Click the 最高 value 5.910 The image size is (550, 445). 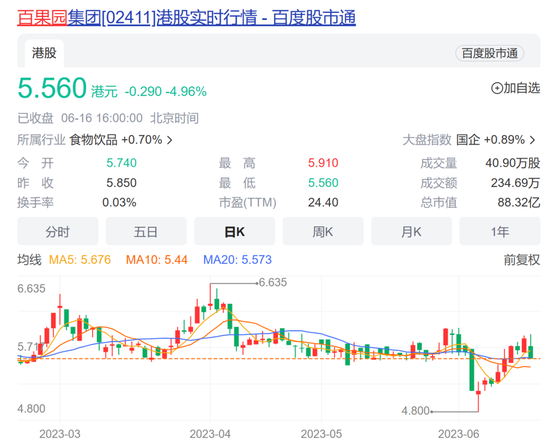[323, 163]
